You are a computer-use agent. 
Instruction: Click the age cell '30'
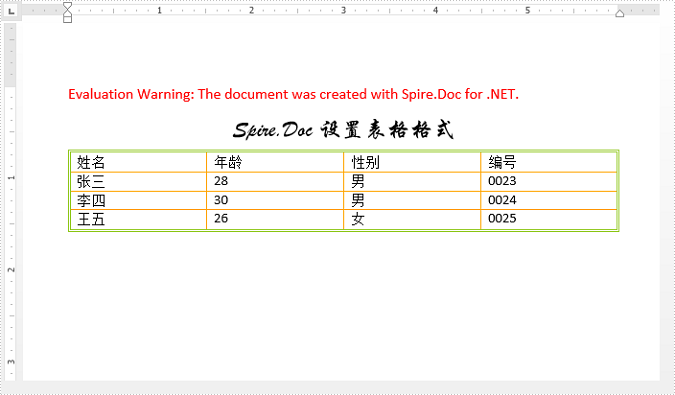click(x=275, y=201)
